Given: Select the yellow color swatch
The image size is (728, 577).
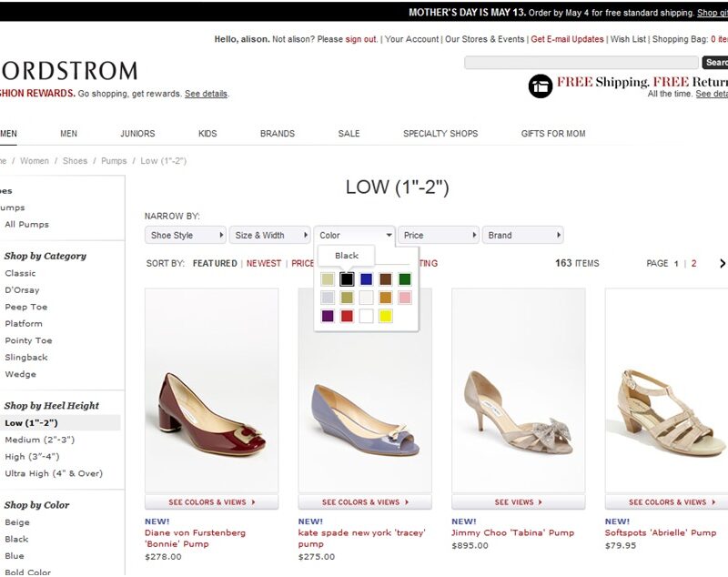Looking at the screenshot, I should (x=385, y=316).
